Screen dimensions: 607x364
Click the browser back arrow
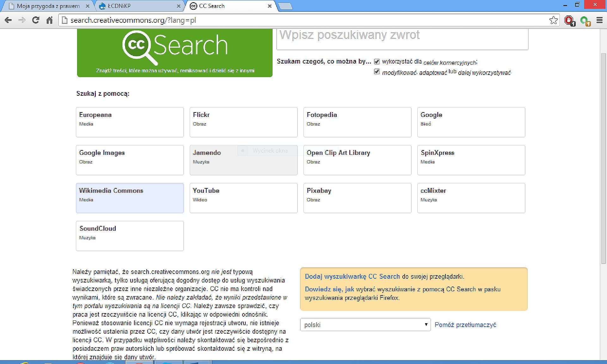8,20
